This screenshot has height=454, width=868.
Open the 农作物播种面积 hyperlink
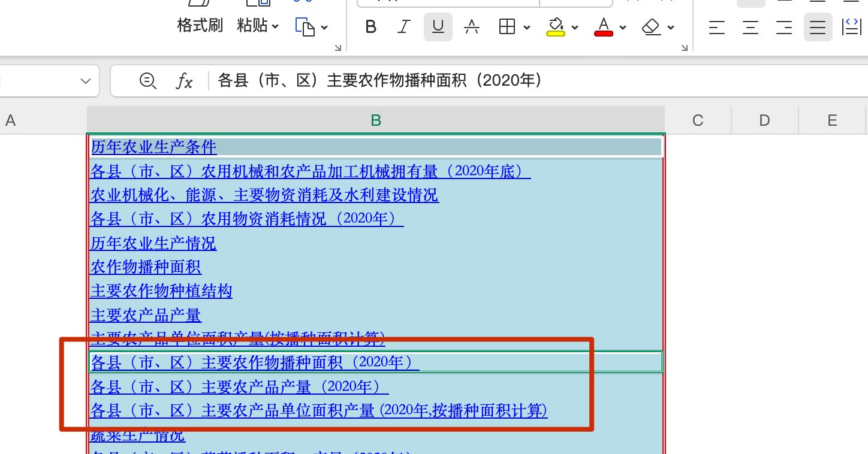146,267
